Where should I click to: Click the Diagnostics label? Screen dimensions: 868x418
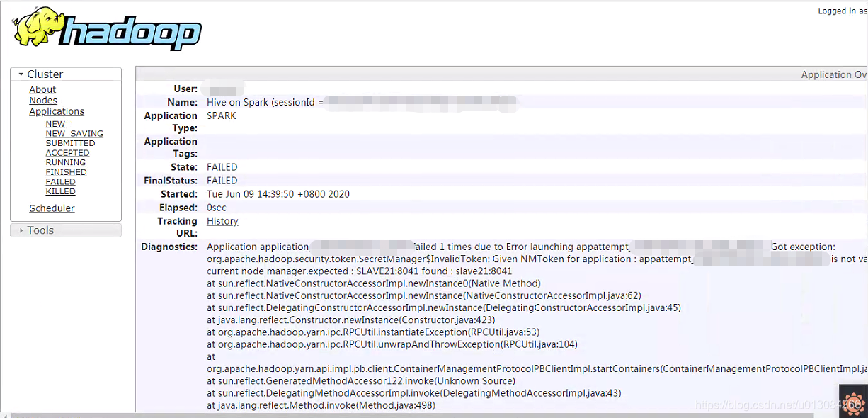pos(169,247)
